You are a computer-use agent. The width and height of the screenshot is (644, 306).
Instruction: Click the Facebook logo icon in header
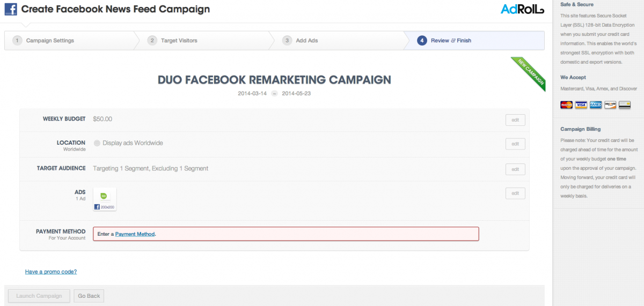click(x=11, y=9)
